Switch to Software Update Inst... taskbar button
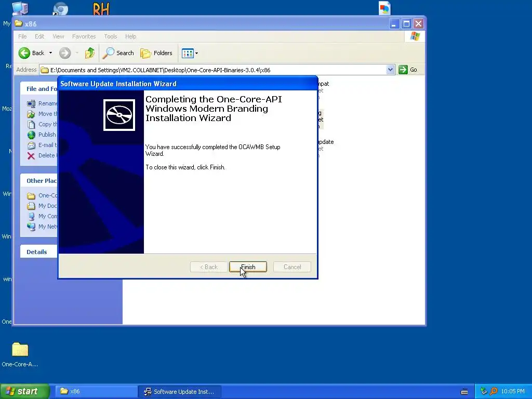The width and height of the screenshot is (532, 399). point(180,391)
